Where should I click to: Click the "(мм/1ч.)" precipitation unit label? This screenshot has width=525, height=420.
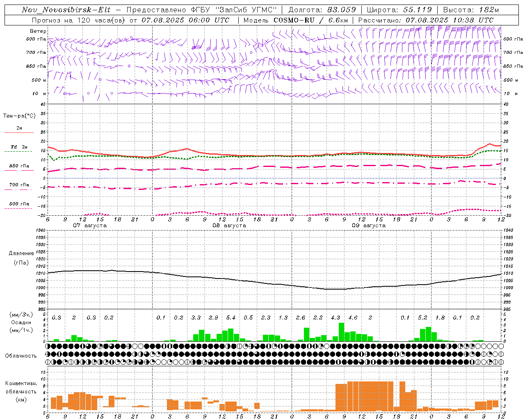tap(21, 330)
